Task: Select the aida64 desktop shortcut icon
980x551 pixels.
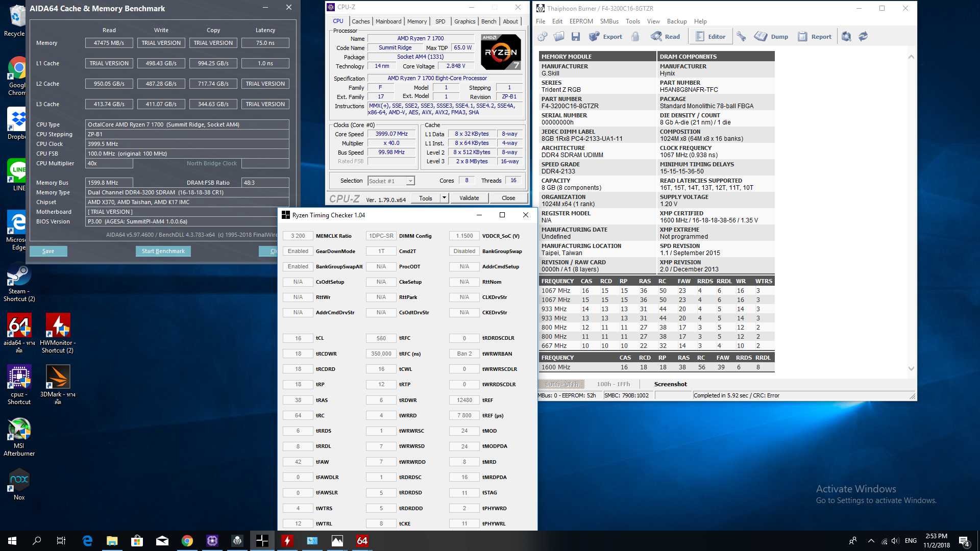Action: [19, 334]
